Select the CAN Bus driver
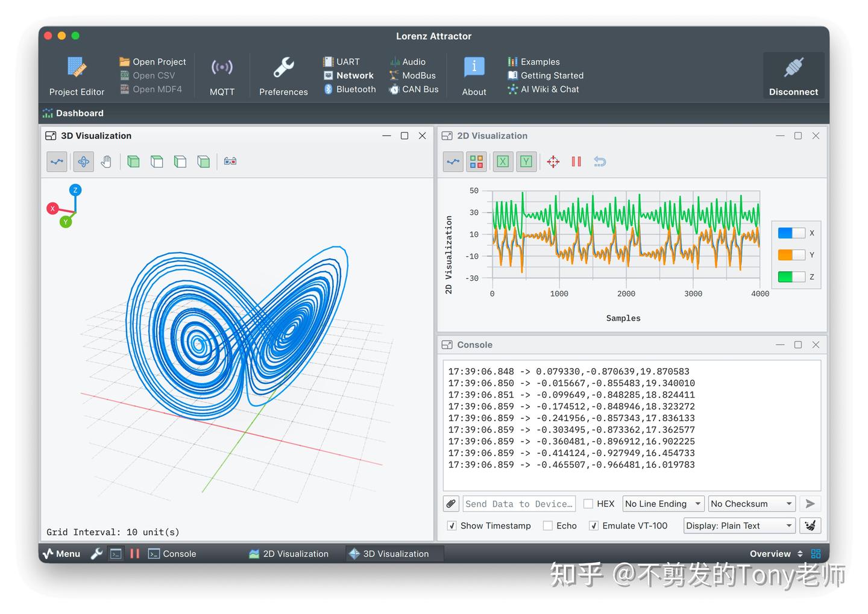This screenshot has height=614, width=868. click(x=414, y=89)
